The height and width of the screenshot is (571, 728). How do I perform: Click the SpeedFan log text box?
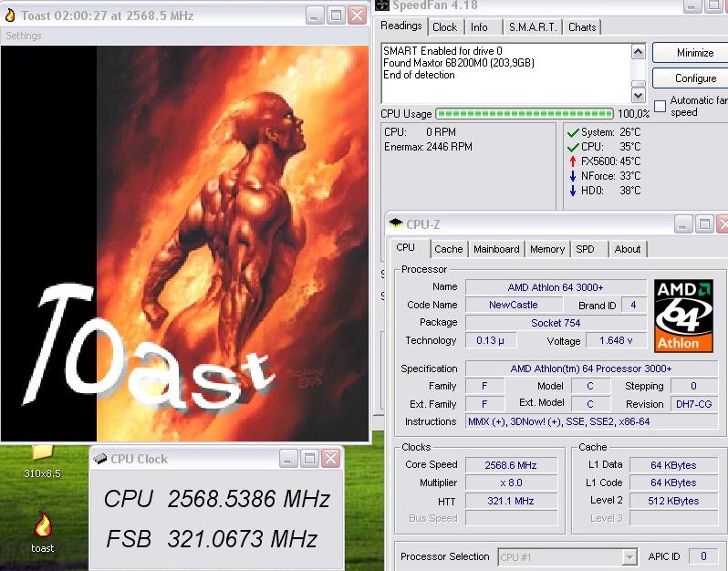pos(506,73)
